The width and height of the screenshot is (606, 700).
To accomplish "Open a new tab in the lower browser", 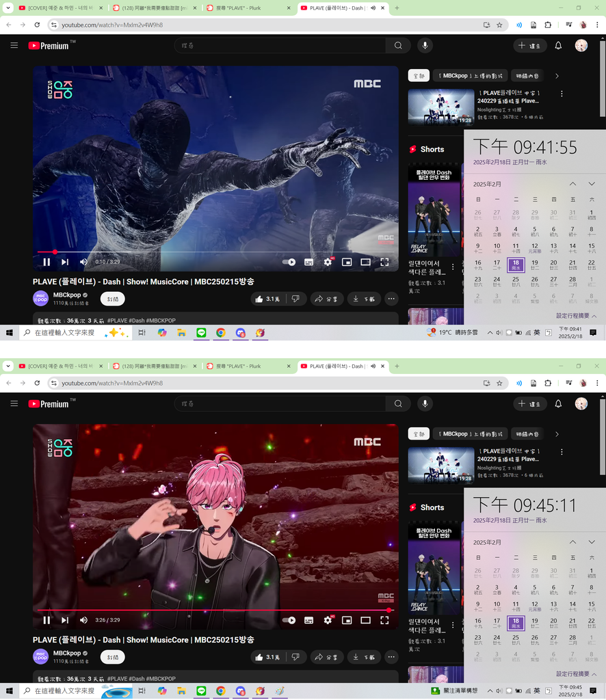I will [397, 366].
